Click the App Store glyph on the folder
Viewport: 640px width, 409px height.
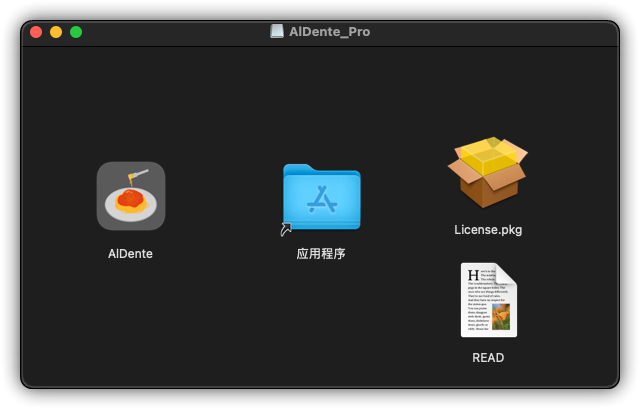click(x=321, y=200)
